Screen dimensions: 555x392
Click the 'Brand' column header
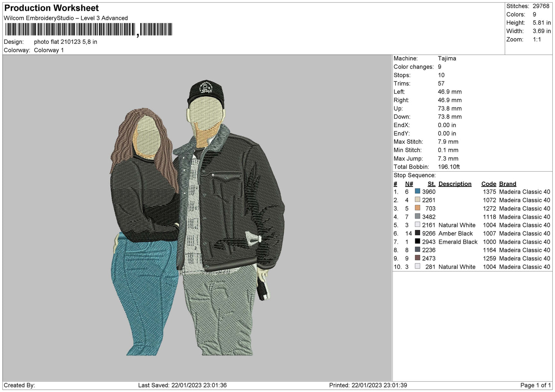click(x=507, y=184)
